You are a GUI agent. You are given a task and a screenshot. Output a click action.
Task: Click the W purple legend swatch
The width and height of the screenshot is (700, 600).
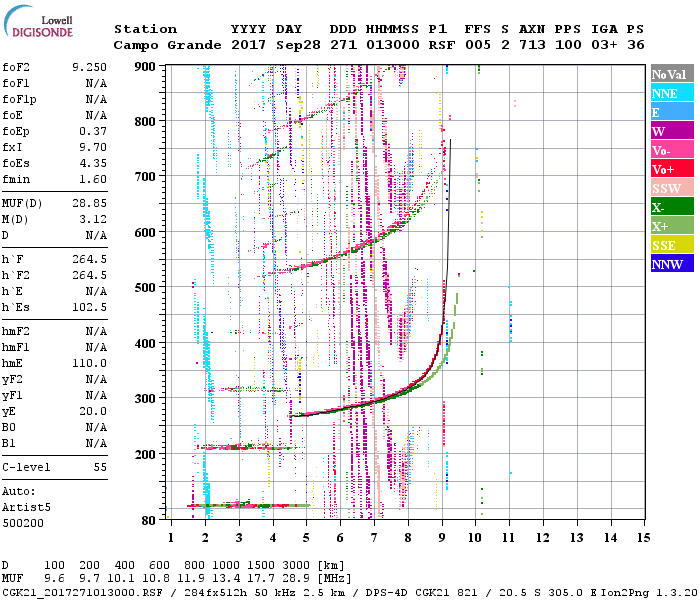672,131
